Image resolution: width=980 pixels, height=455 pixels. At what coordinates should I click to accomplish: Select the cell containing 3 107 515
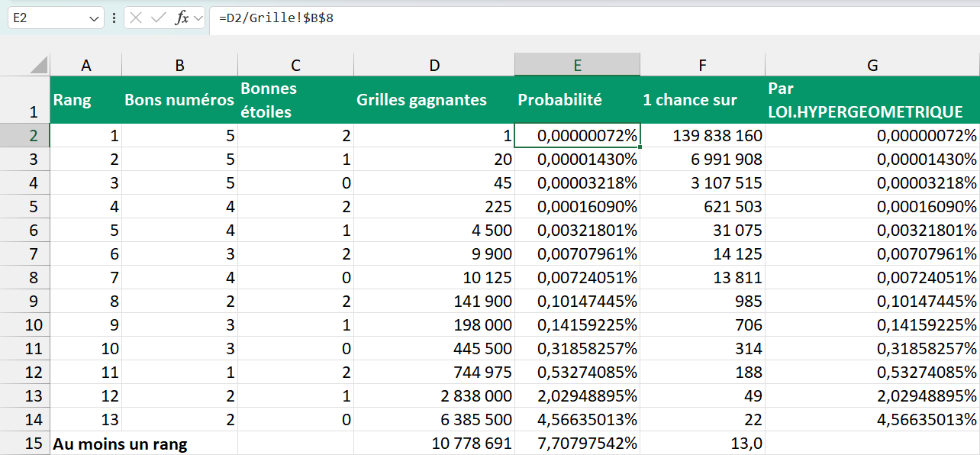click(702, 183)
